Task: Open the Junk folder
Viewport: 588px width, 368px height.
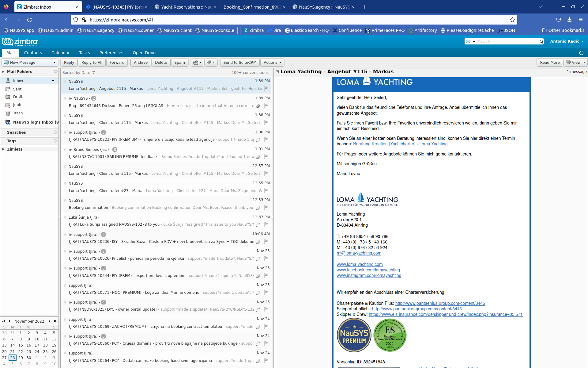Action: coord(17,105)
